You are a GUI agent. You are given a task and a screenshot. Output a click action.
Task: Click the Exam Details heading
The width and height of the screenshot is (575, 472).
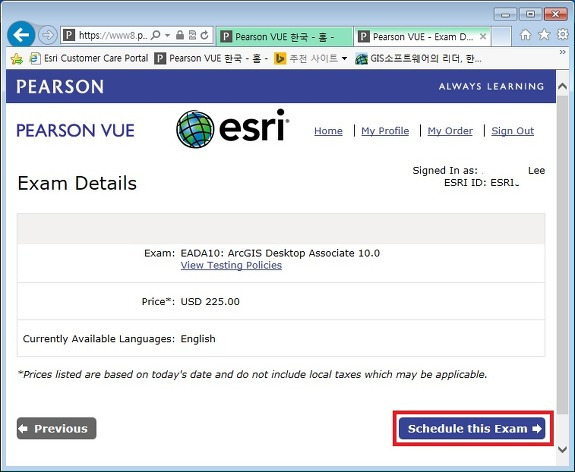click(x=77, y=183)
